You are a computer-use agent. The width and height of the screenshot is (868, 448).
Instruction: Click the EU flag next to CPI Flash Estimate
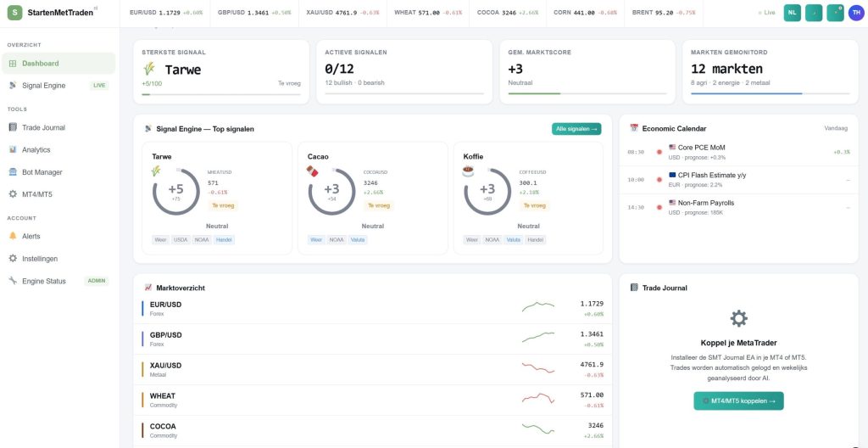672,175
